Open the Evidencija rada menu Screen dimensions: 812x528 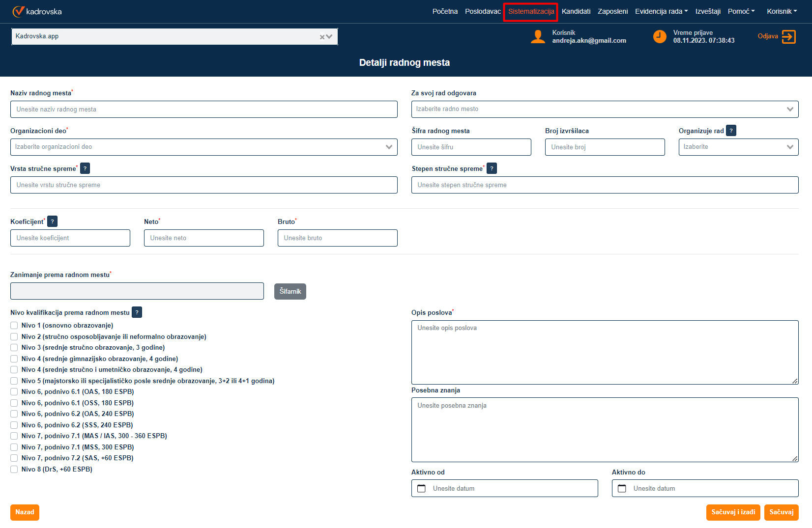661,11
